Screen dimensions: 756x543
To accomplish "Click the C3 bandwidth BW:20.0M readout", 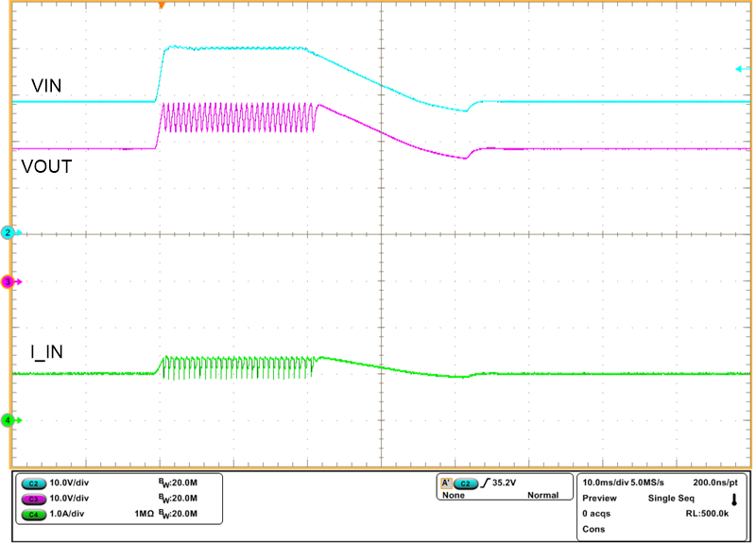I will [178, 499].
